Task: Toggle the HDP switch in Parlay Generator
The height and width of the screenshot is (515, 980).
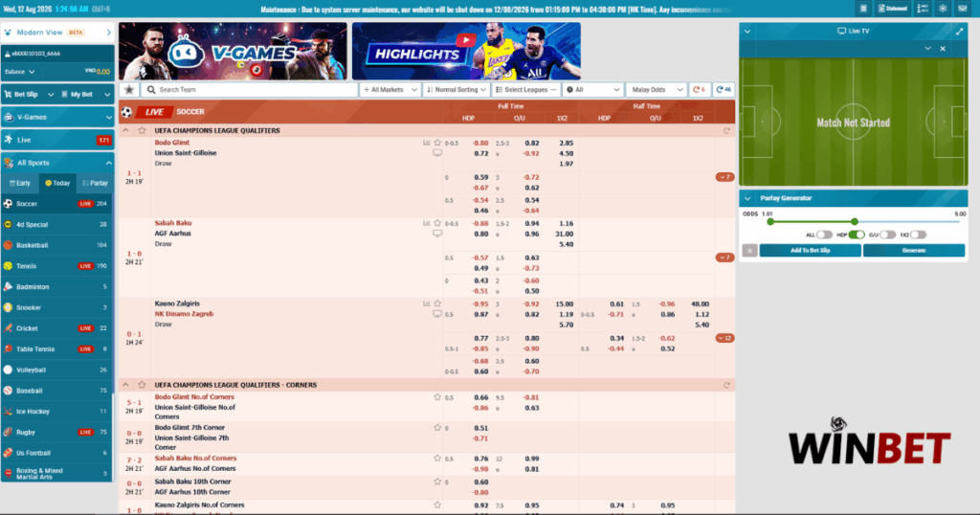Action: (857, 235)
